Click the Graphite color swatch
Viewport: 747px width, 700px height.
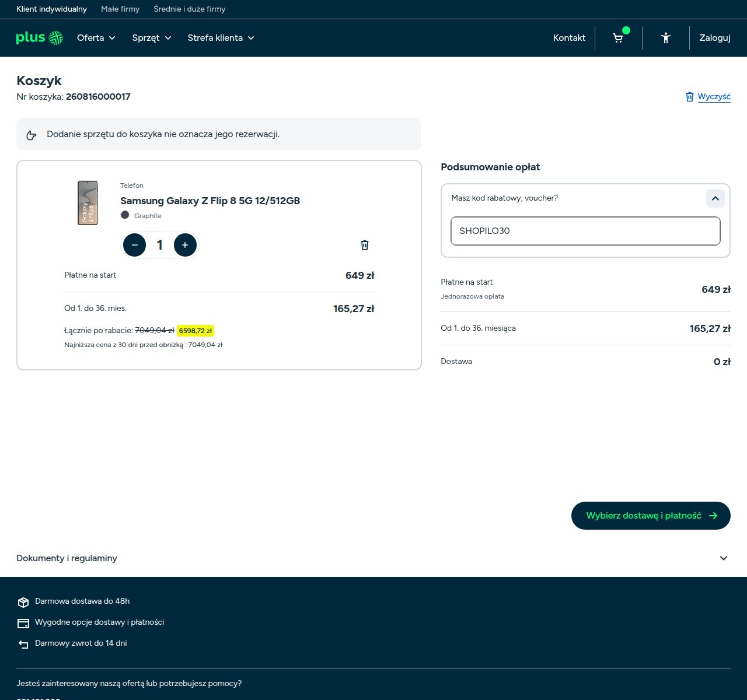[x=125, y=215]
